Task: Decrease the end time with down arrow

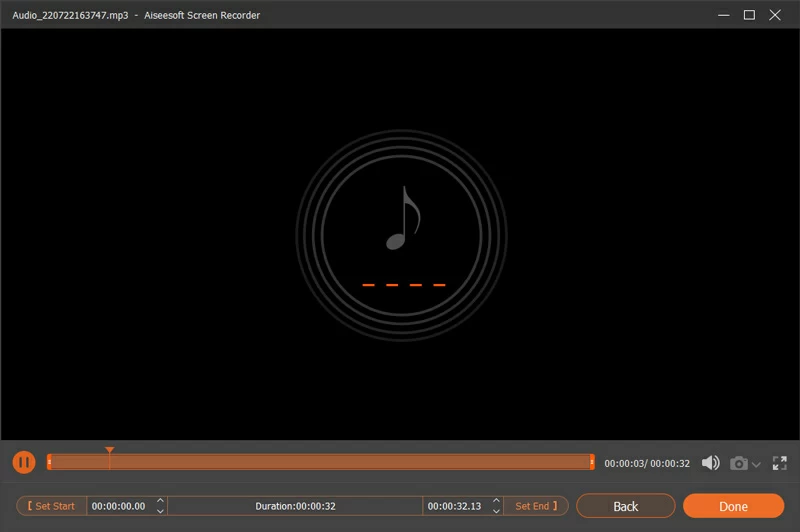Action: (495, 511)
